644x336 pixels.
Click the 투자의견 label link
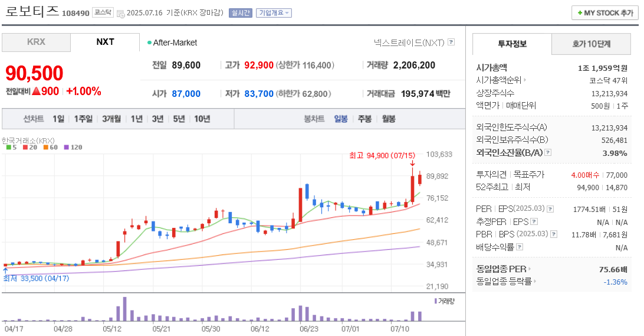pos(491,174)
